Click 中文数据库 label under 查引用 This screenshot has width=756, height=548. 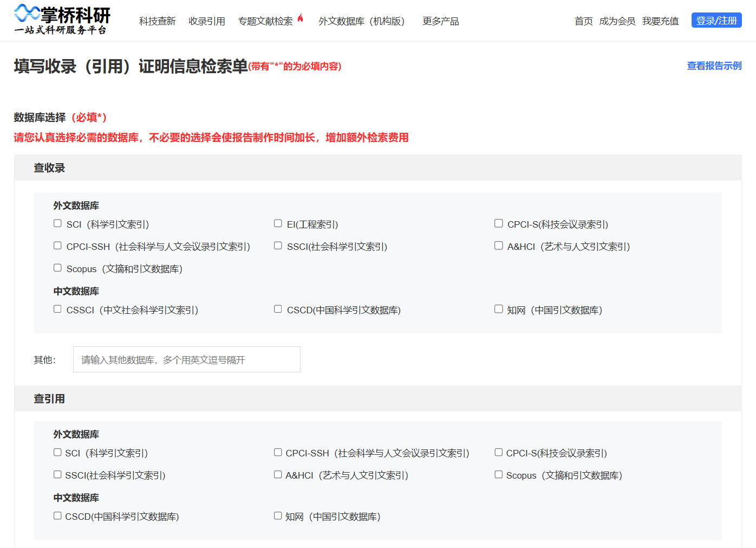click(76, 498)
